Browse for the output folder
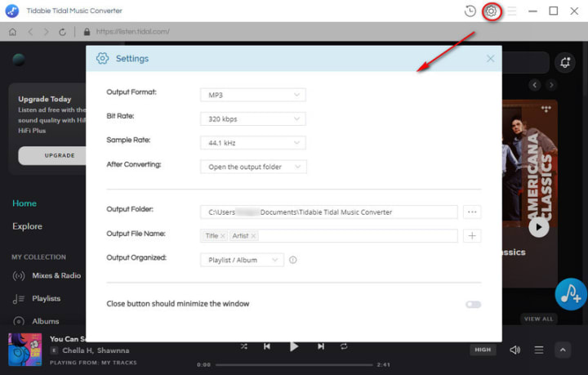Screen dimensions: 588x375 (x=472, y=212)
